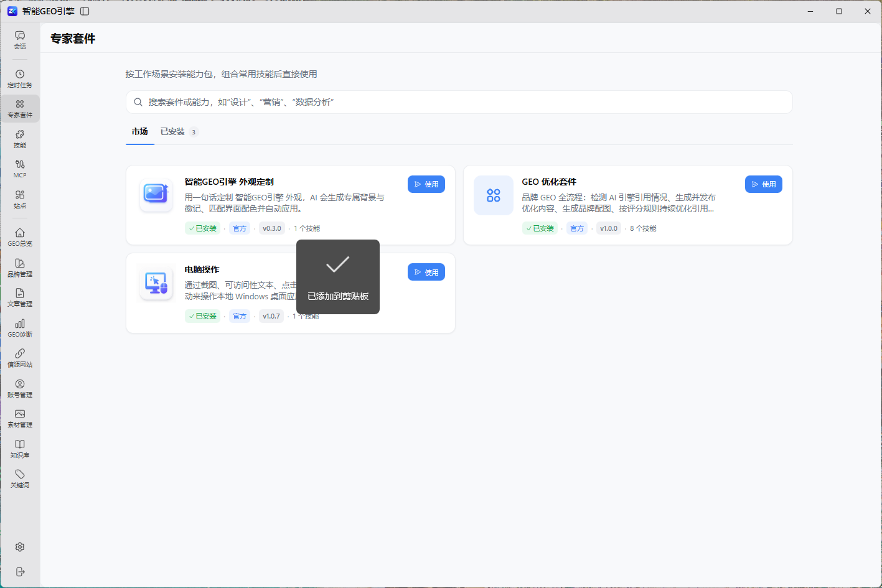Switch to the 市场 tab
Viewport: 882px width, 588px height.
(x=139, y=131)
